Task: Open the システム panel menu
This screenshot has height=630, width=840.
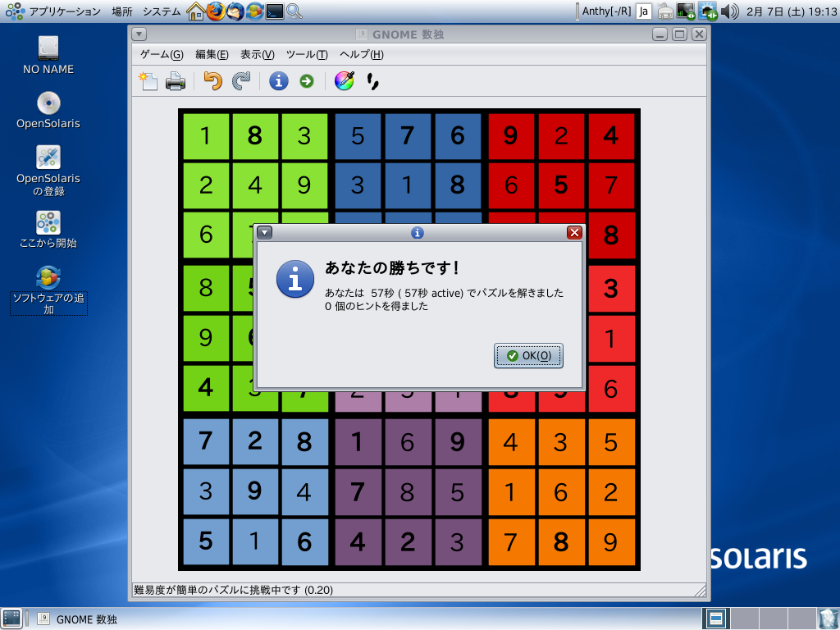Action: (162, 11)
